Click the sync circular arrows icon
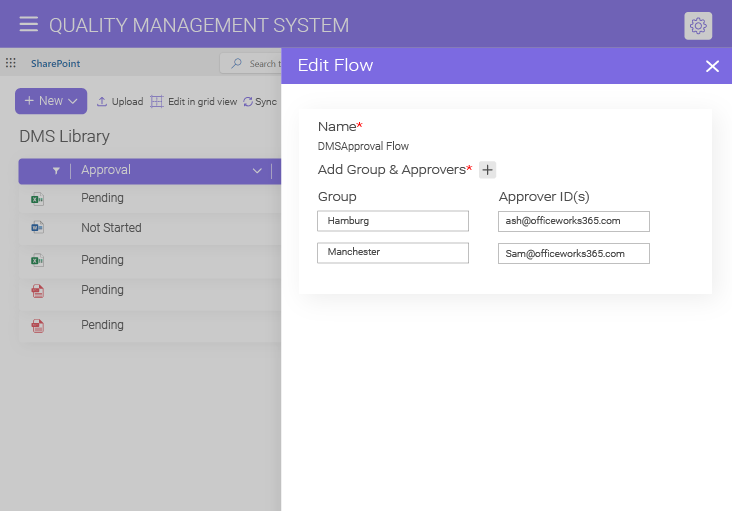 (x=248, y=102)
